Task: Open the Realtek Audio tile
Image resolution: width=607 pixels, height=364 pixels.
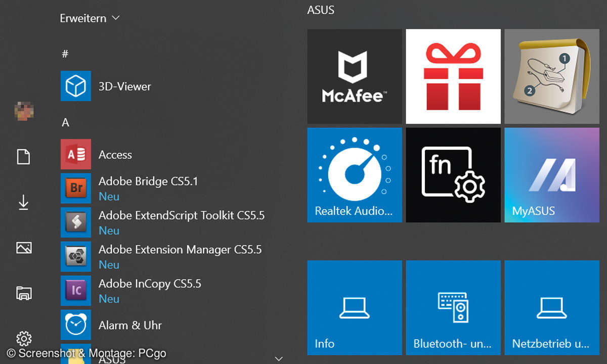Action: click(355, 175)
